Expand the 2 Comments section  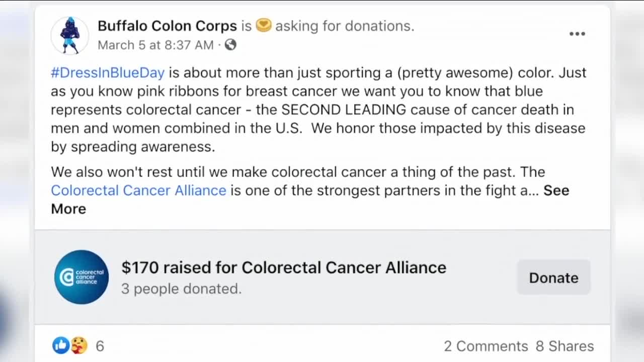coord(486,346)
